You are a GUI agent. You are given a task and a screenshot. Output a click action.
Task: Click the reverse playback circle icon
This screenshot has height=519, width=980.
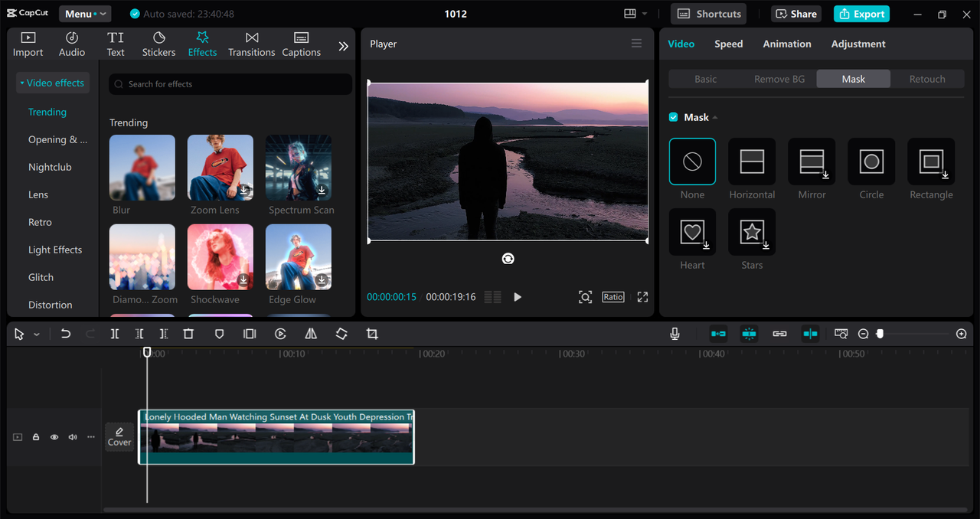coord(280,334)
